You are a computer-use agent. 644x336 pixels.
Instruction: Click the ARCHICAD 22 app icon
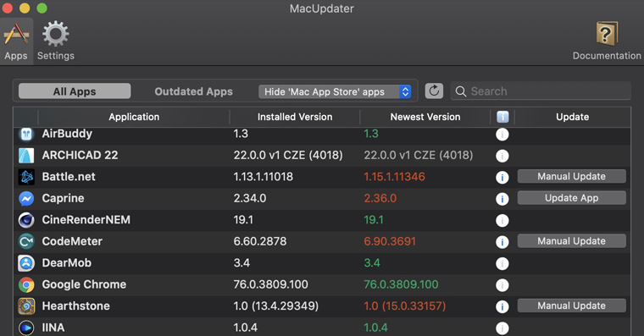click(26, 156)
